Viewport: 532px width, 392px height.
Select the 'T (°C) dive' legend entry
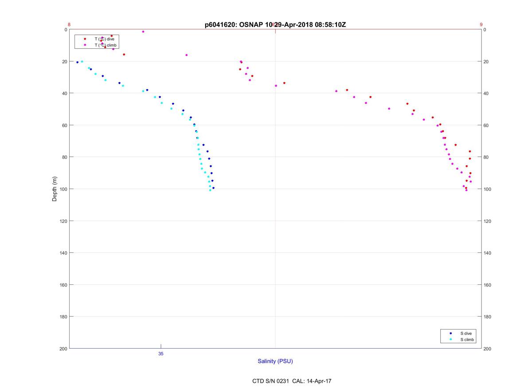coord(105,39)
